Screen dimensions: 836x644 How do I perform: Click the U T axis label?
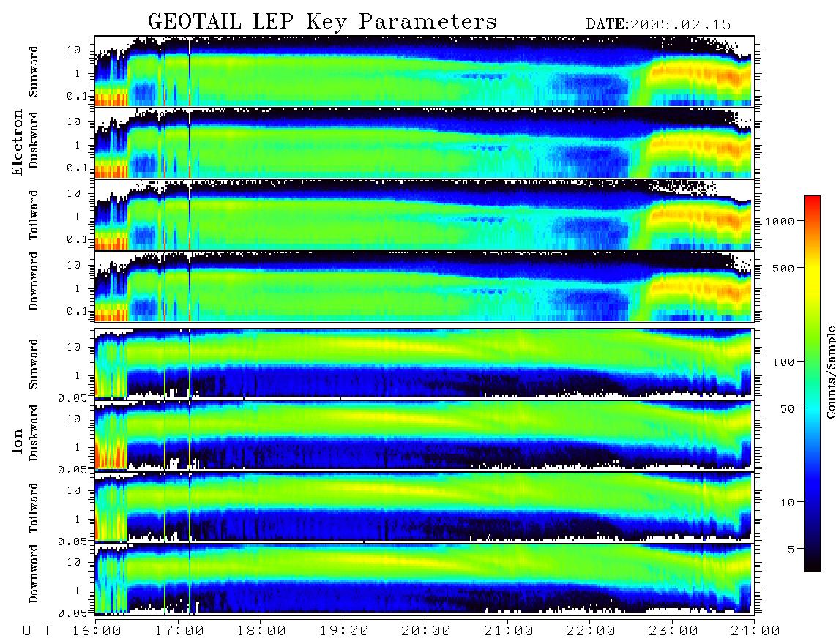click(x=37, y=631)
